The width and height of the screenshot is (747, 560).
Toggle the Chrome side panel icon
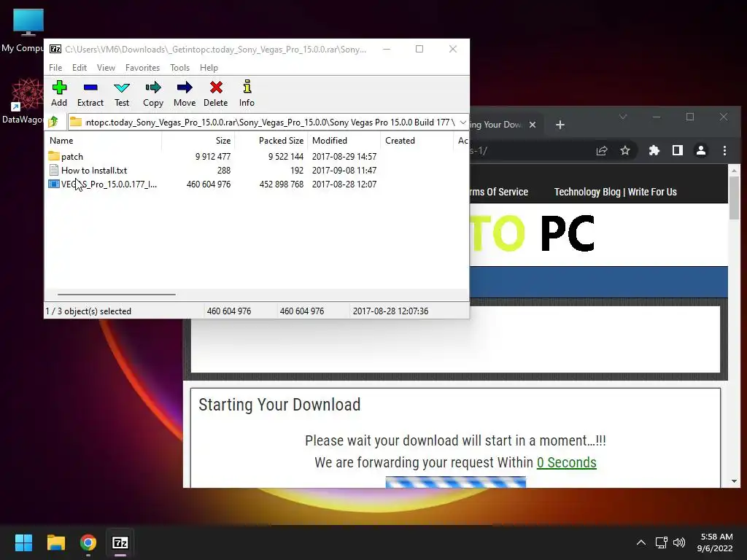click(x=678, y=150)
